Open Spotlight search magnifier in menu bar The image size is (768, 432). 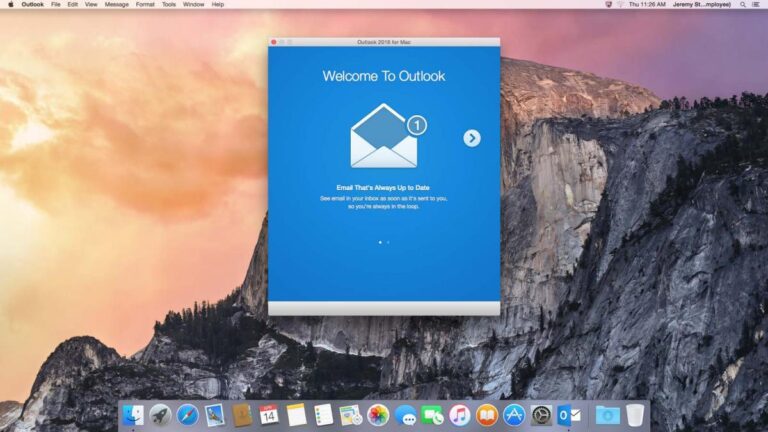point(743,4)
